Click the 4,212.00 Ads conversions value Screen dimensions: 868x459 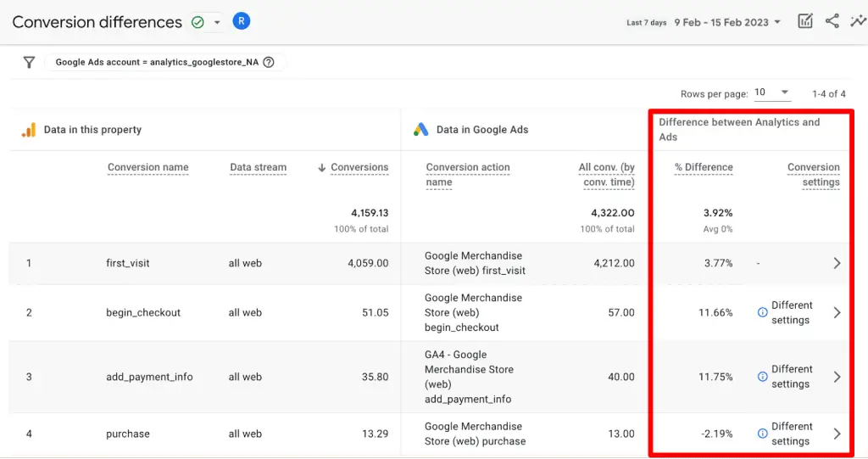point(614,263)
